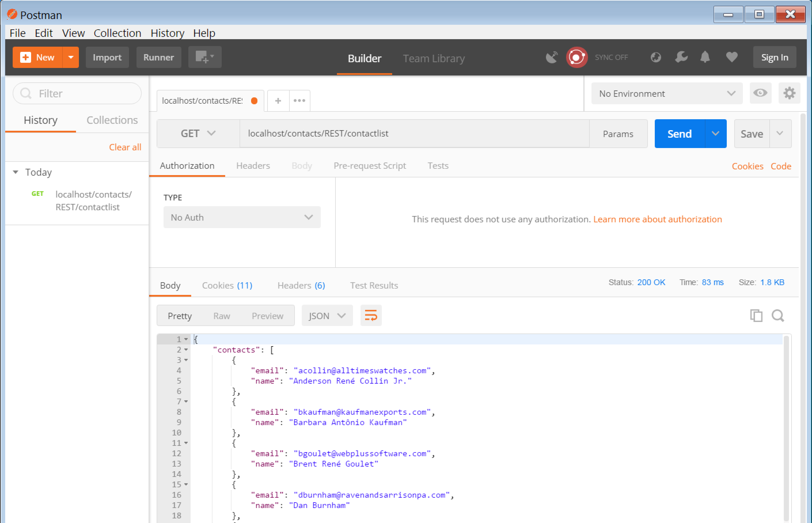The width and height of the screenshot is (812, 523).
Task: Collapse the contacts array on line 2
Action: click(186, 350)
